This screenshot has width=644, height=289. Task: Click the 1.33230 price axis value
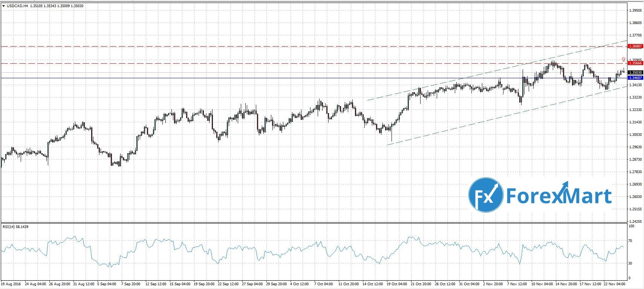(635, 97)
